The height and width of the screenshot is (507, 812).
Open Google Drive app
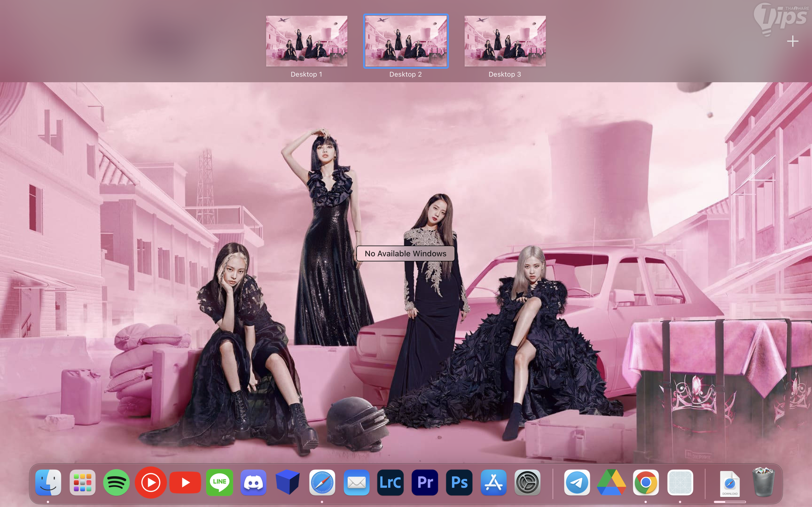(611, 482)
